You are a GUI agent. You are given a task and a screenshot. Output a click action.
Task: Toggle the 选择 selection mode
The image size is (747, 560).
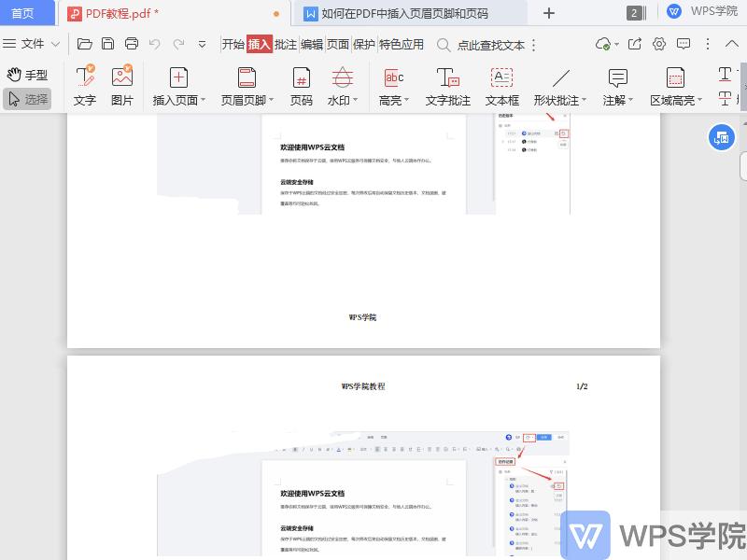[x=28, y=96]
